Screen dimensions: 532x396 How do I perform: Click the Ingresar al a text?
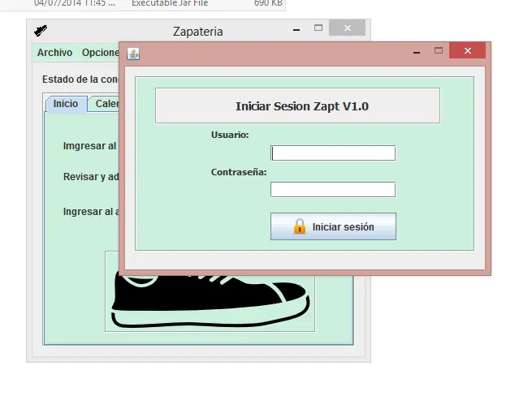point(91,212)
